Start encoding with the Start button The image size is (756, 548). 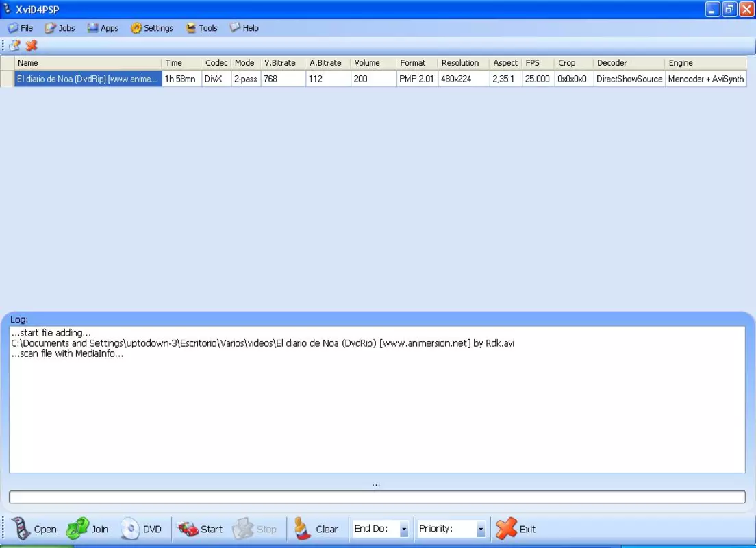[199, 529]
